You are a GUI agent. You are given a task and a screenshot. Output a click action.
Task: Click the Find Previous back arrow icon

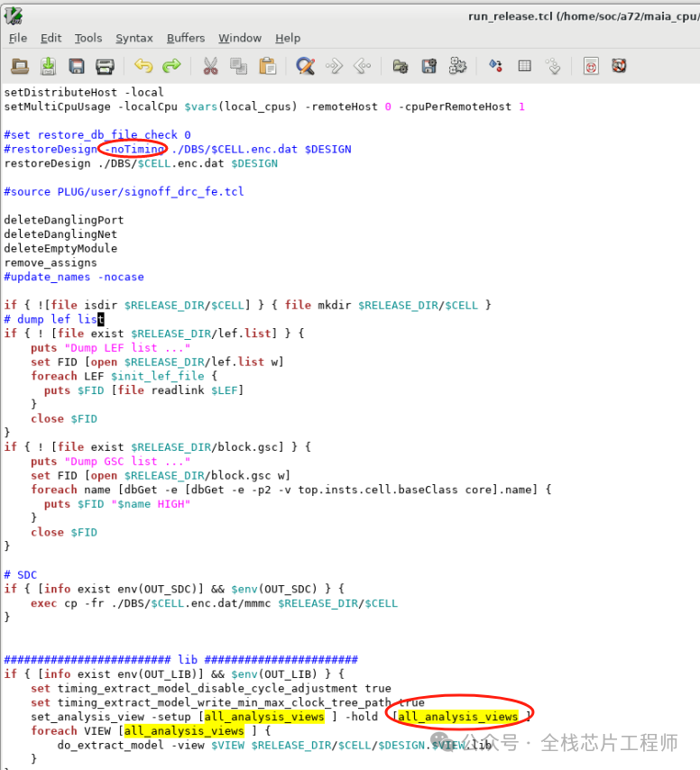363,66
